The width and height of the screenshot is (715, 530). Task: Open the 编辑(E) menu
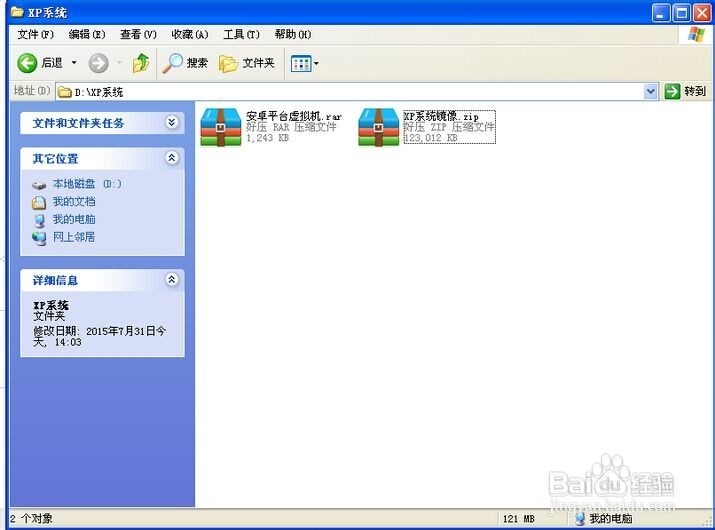tap(87, 34)
